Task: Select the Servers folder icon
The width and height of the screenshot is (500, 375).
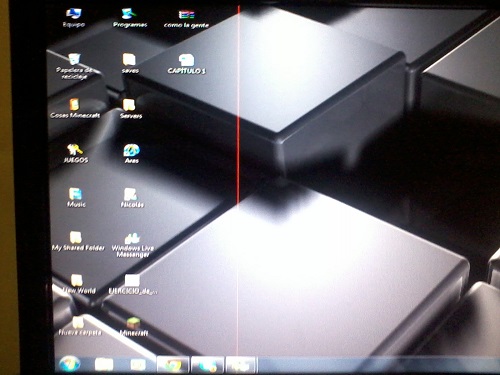Action: 130,109
